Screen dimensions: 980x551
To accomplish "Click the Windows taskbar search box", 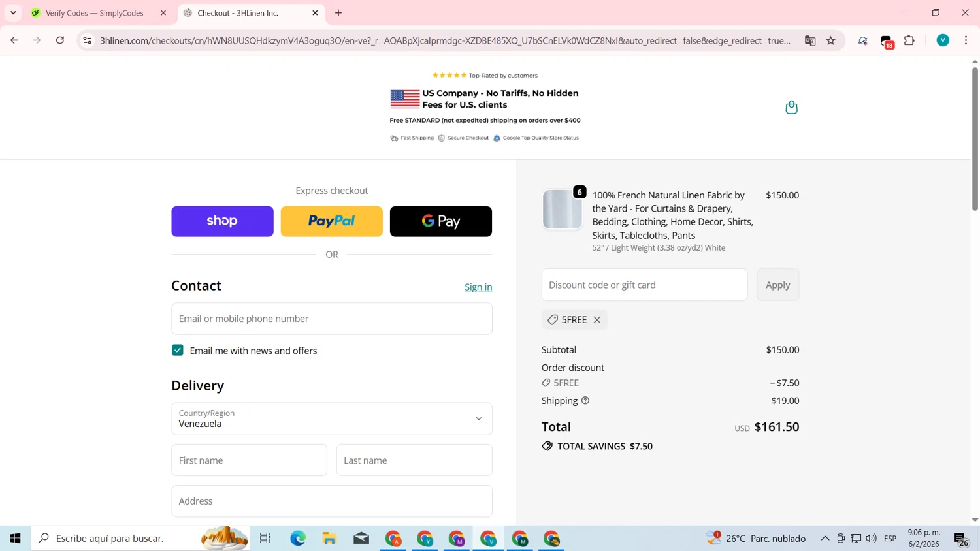I will point(140,539).
